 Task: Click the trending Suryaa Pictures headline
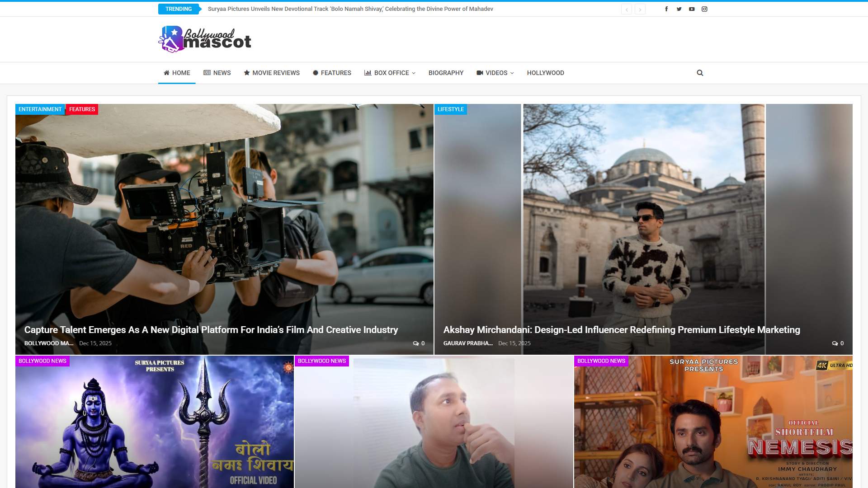pos(350,9)
